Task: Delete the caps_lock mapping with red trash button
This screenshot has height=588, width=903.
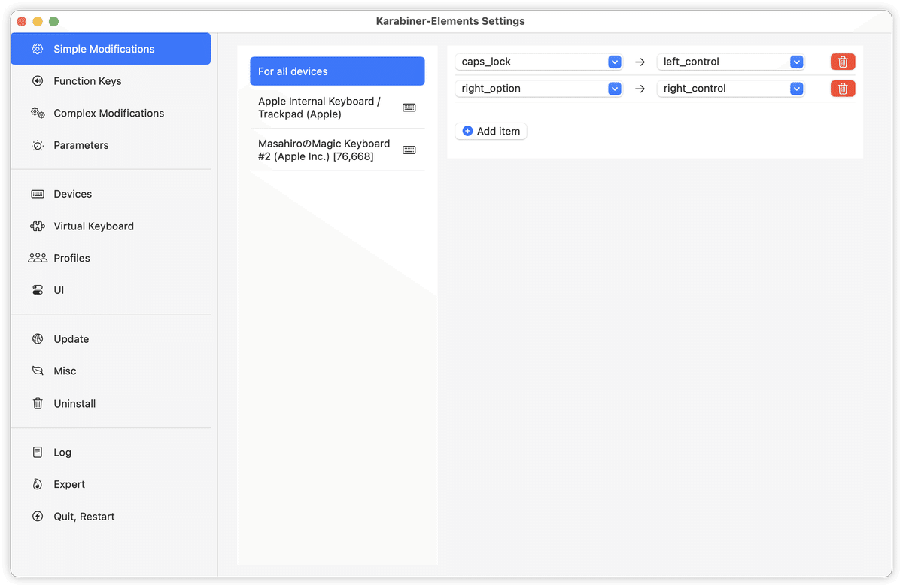Action: (843, 62)
